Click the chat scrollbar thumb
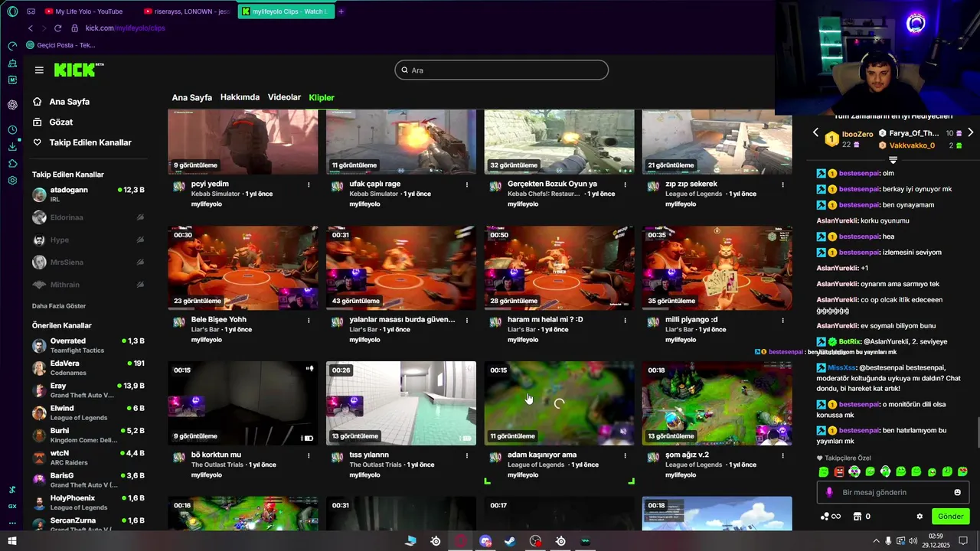The image size is (980, 551). tap(977, 433)
